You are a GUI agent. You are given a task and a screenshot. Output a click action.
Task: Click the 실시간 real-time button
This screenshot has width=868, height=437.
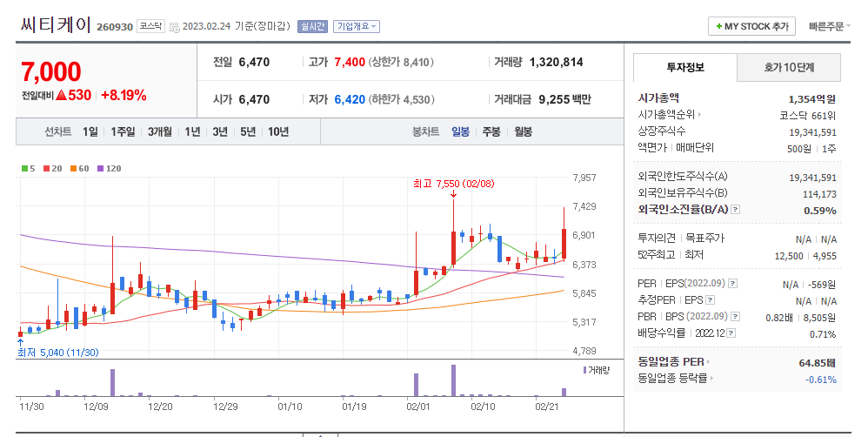313,27
